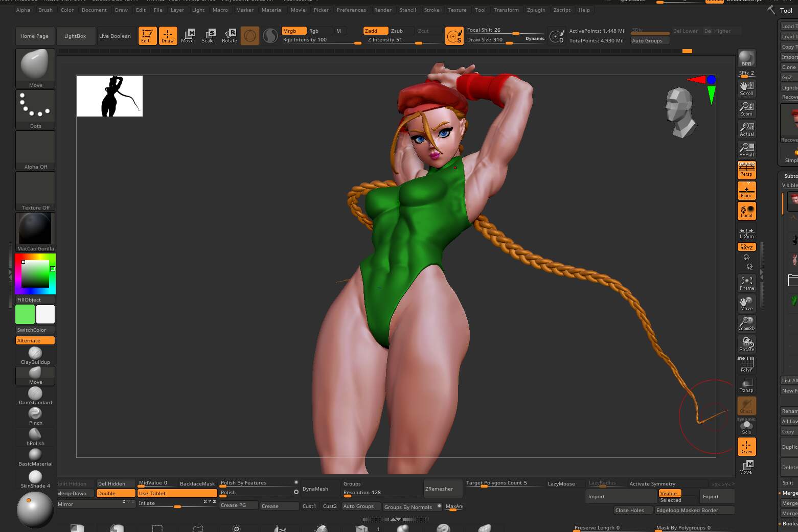Click the Dynamic draw size D icon
Screen dimensions: 798x532
556,36
